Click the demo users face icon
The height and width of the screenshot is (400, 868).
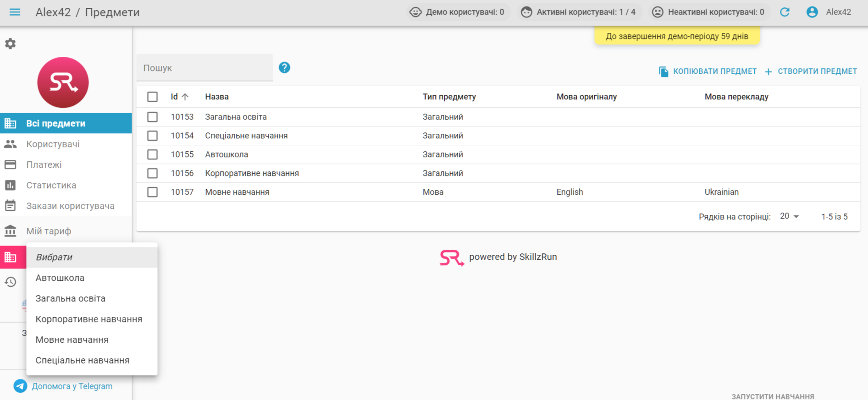(415, 12)
